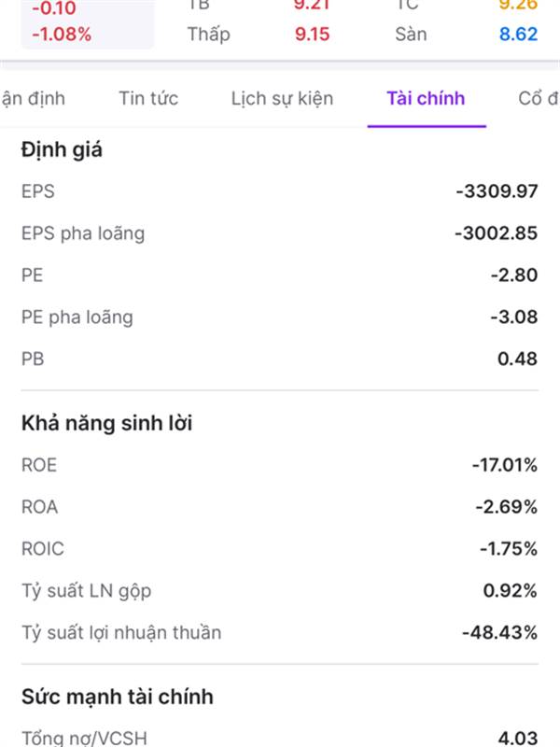Tap the PE row value -2.80
560x747 pixels.
[x=514, y=275]
